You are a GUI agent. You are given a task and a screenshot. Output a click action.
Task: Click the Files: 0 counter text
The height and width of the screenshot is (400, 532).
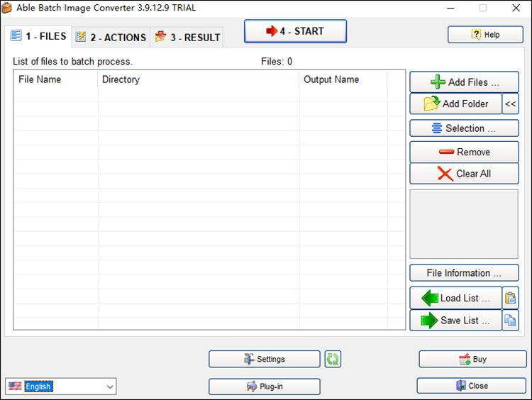pos(277,62)
